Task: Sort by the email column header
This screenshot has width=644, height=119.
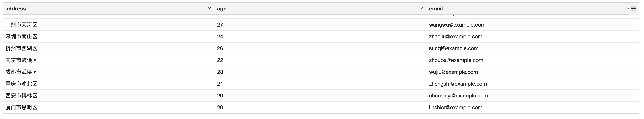Action: coord(436,9)
